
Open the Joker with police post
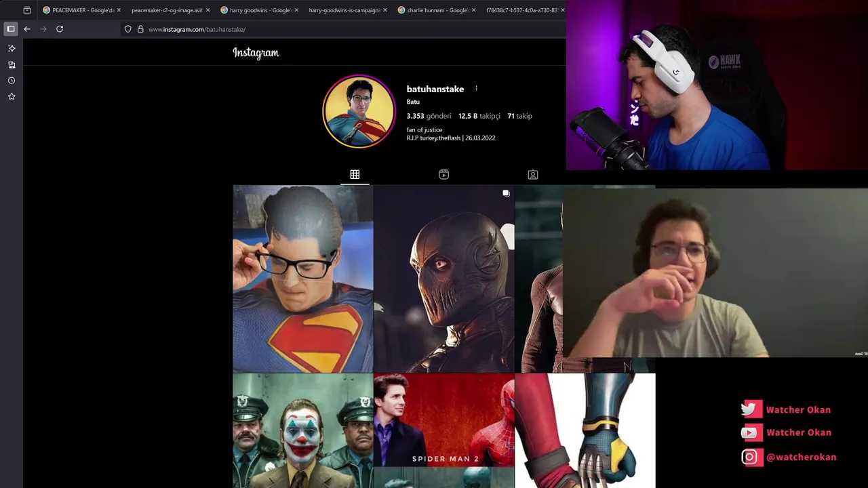[303, 430]
